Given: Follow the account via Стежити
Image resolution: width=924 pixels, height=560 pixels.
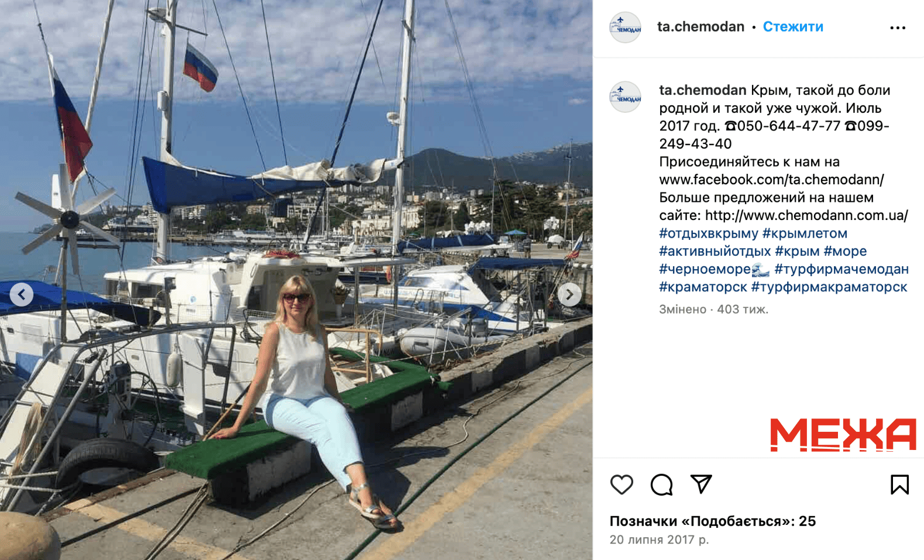Looking at the screenshot, I should point(793,26).
